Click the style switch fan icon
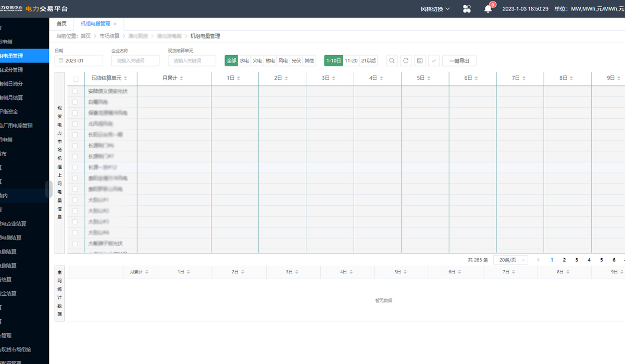The width and height of the screenshot is (625, 364). pos(467,9)
